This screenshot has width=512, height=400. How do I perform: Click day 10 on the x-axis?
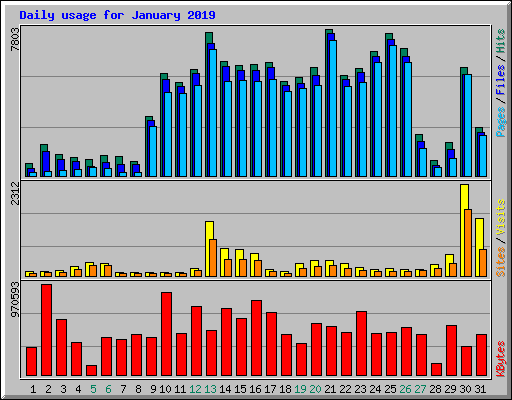(165, 389)
